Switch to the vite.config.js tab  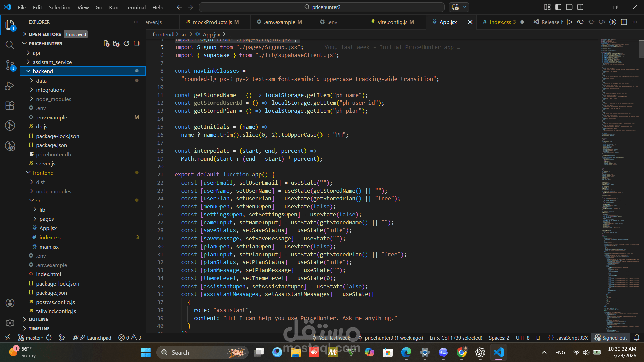(392, 22)
